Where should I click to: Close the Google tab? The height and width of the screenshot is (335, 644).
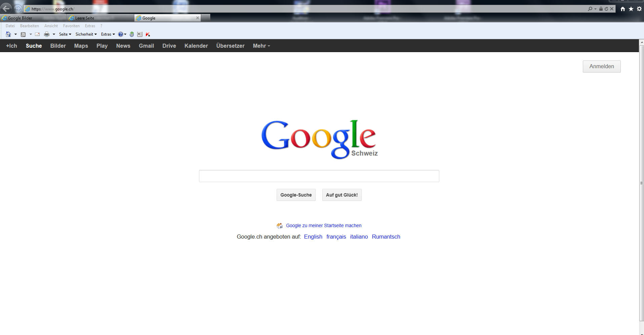(x=198, y=18)
